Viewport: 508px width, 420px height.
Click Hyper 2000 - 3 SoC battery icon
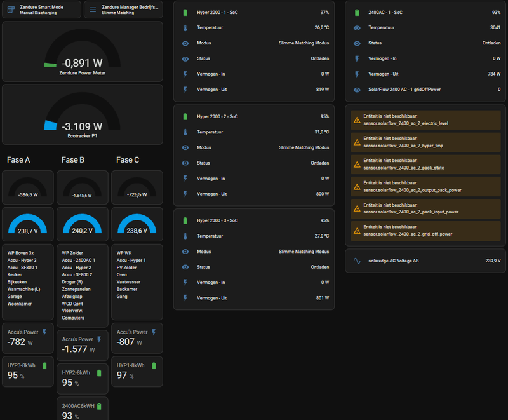coord(185,220)
